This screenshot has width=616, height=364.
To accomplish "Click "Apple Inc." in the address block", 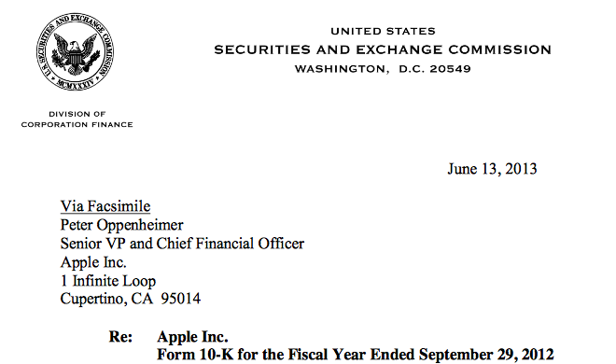I will point(93,262).
